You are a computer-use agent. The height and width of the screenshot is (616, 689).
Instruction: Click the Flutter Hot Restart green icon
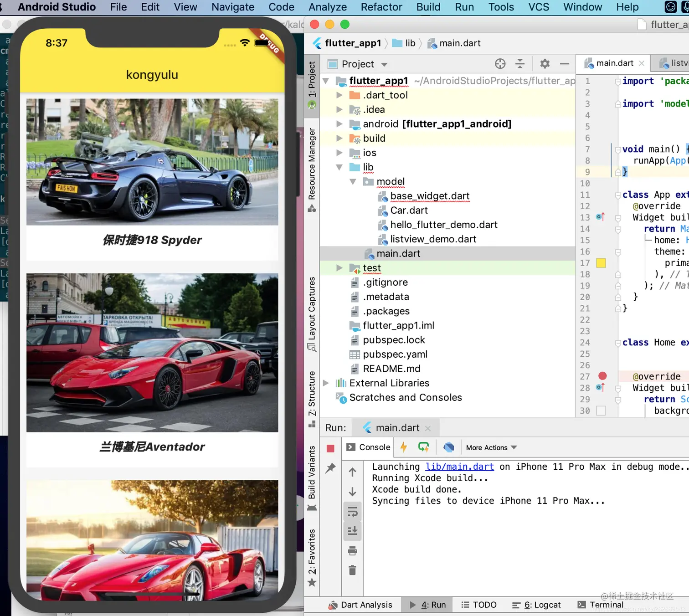tap(424, 447)
